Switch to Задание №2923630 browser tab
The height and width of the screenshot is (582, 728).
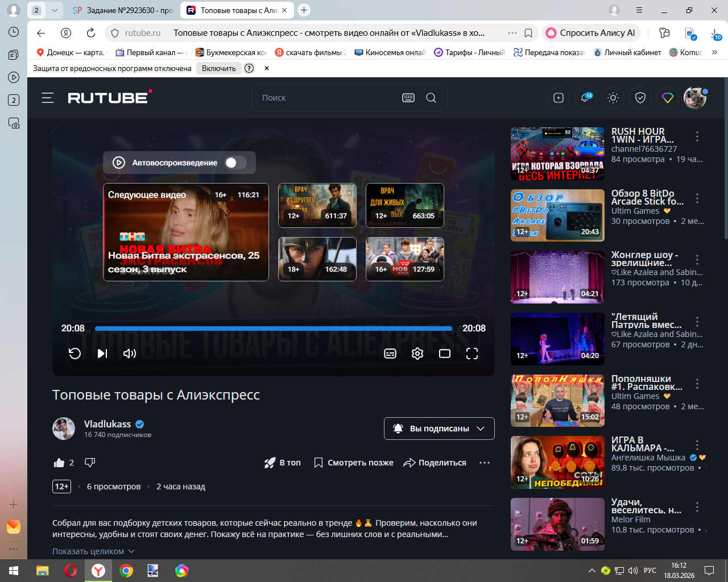124,10
